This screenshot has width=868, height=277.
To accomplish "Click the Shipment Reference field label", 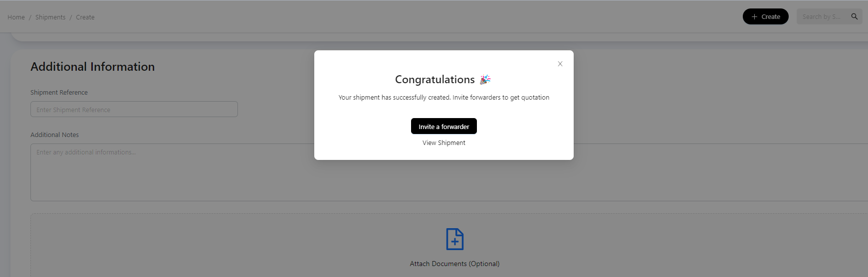I will 59,93.
